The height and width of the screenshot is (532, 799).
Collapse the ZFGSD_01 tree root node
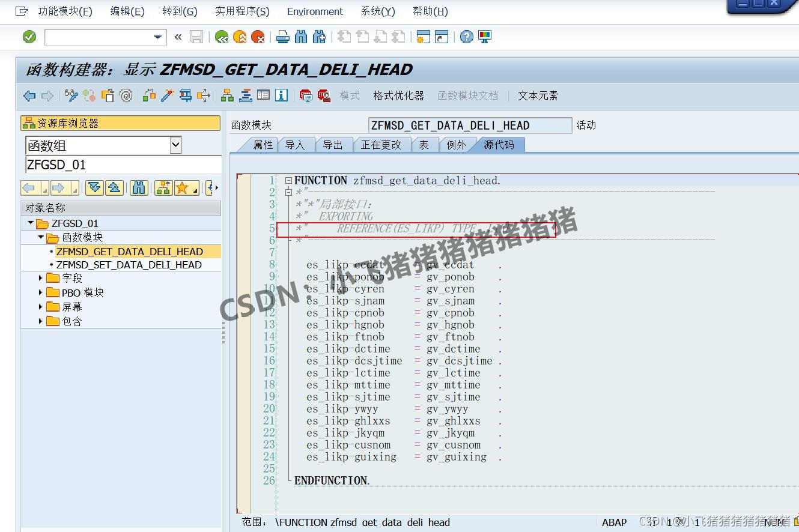(x=31, y=223)
